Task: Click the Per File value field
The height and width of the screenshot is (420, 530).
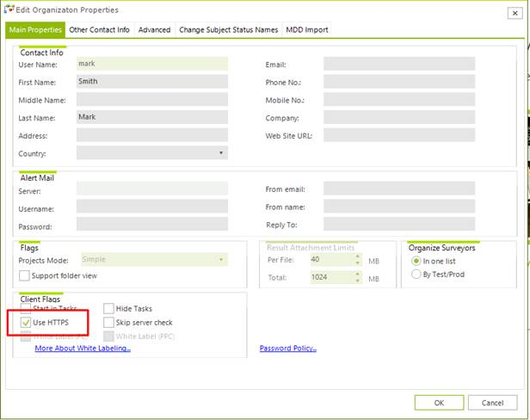Action: [332, 259]
